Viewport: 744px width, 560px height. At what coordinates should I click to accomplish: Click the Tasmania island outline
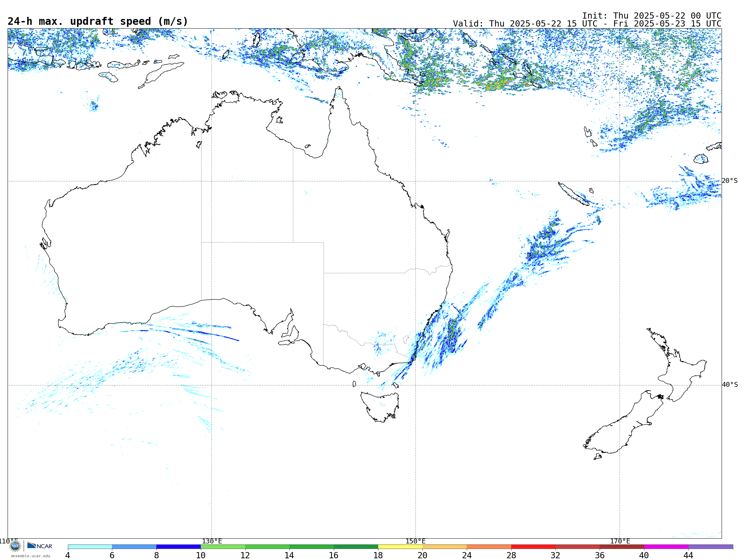[380, 407]
